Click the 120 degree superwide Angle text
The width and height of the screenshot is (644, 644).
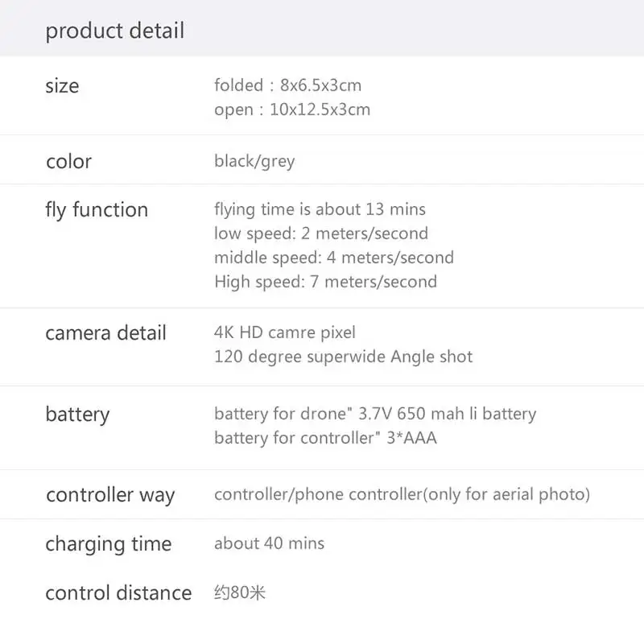click(343, 357)
